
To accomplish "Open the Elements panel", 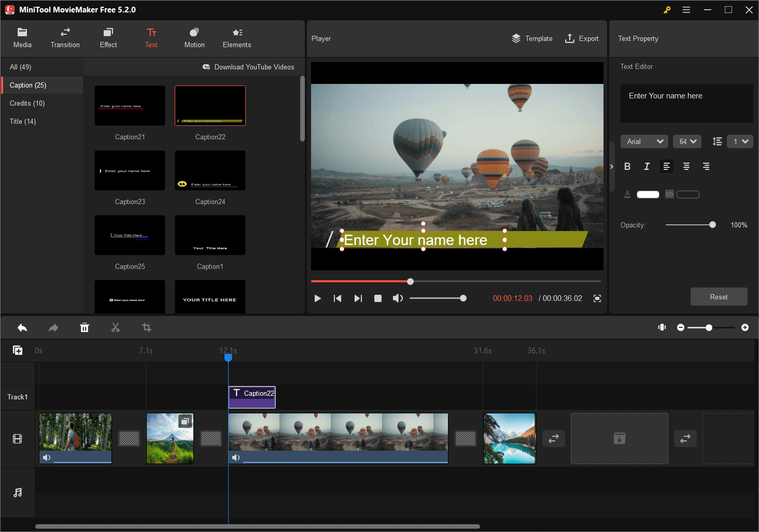I will click(236, 38).
